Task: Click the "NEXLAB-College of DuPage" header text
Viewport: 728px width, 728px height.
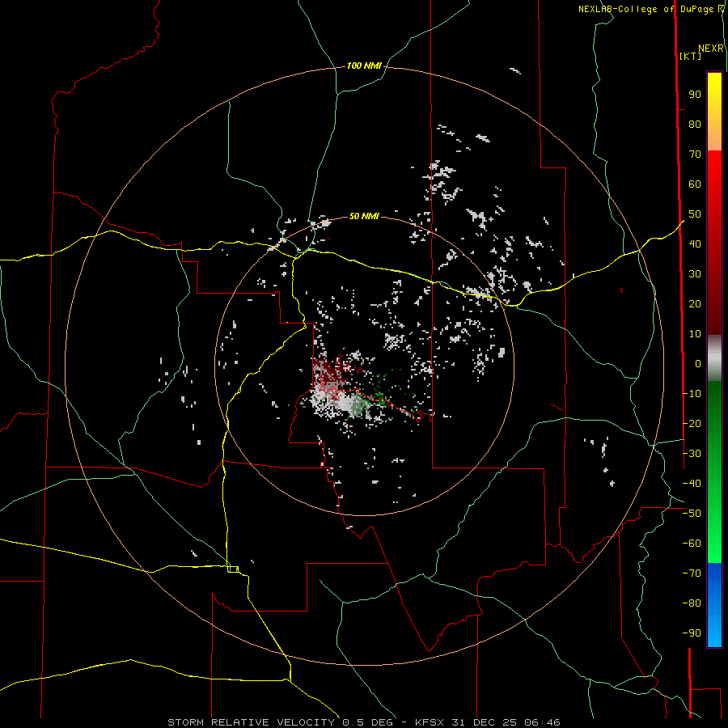Action: pyautogui.click(x=645, y=9)
